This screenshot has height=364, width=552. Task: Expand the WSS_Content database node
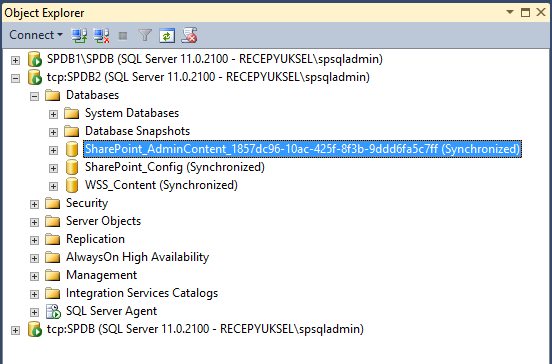pyautogui.click(x=53, y=186)
